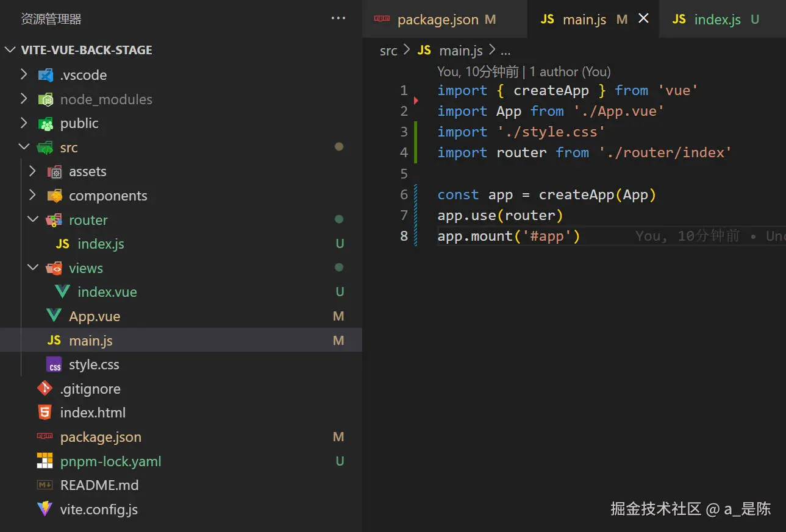Screen dimensions: 786x532
Task: Click the breakpoint marker beside line 1
Action: pyautogui.click(x=416, y=99)
